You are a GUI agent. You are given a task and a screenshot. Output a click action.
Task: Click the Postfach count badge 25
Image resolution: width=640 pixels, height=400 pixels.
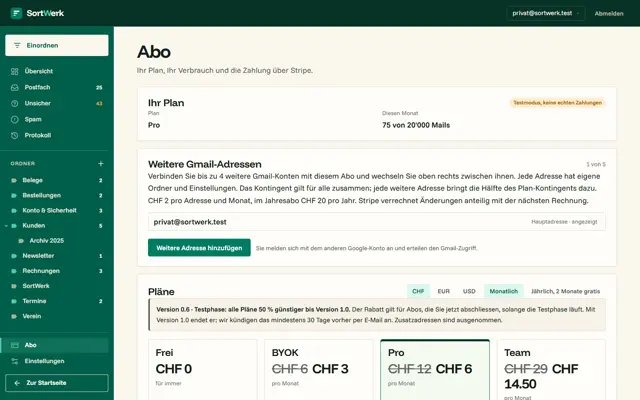[99, 87]
